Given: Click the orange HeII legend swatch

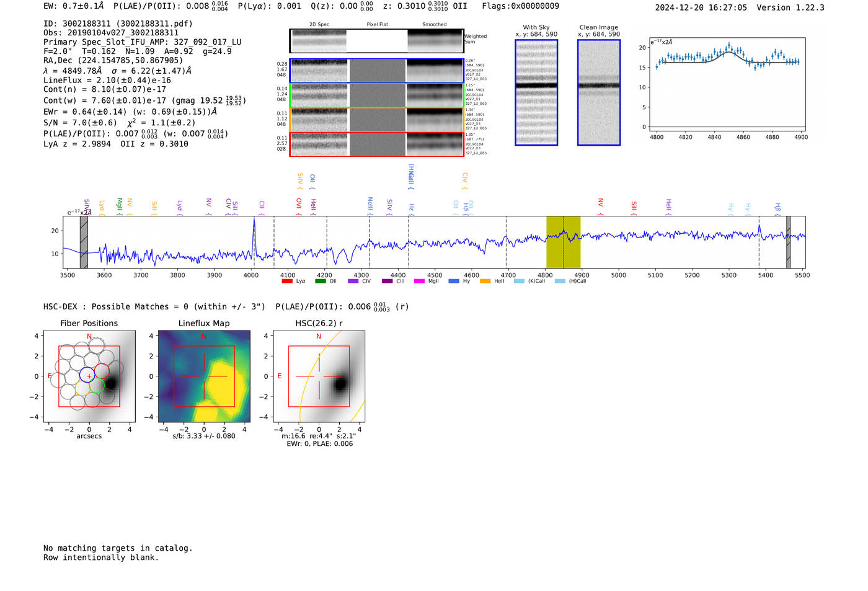Looking at the screenshot, I should (x=485, y=281).
